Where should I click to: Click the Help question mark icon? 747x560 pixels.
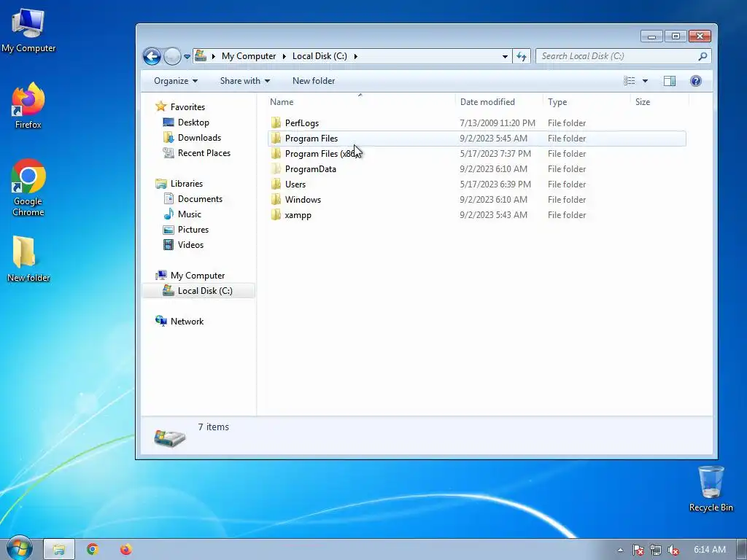tap(695, 81)
